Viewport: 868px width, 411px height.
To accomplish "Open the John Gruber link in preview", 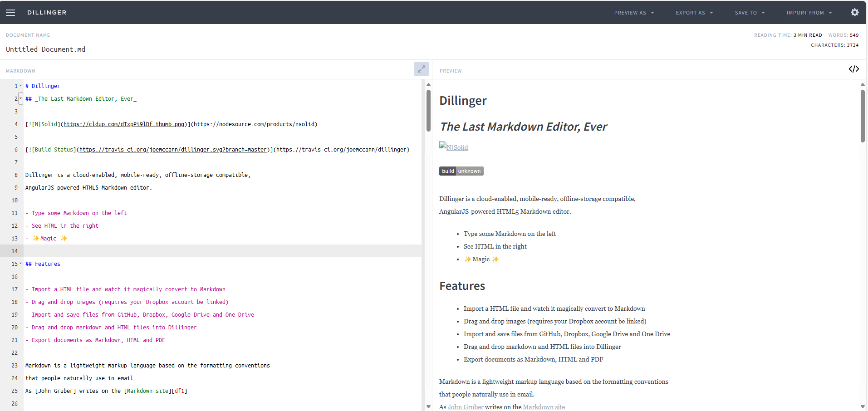I will point(466,407).
